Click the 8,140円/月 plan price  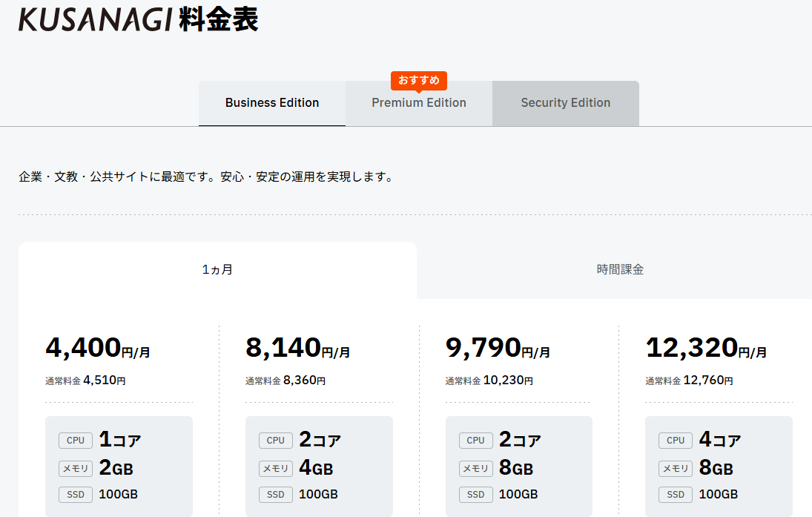[298, 348]
